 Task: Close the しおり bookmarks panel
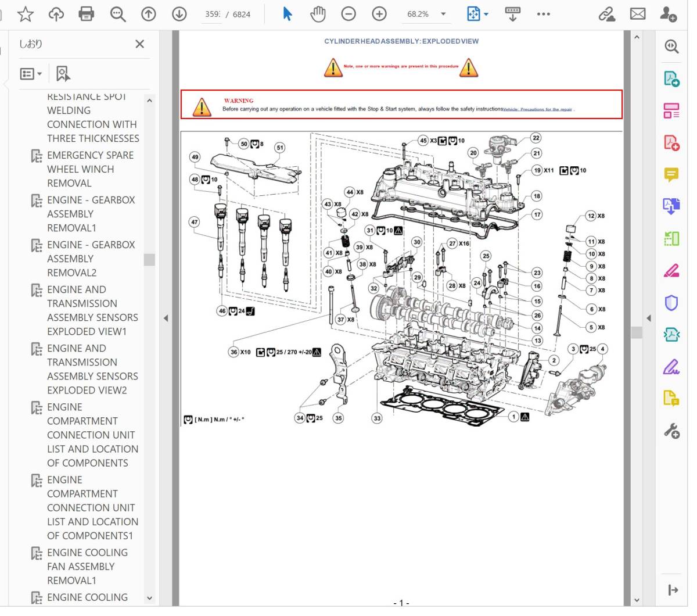pyautogui.click(x=139, y=44)
